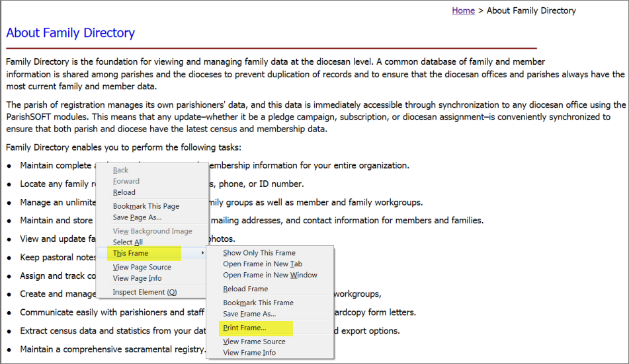Click the 'Extract census data and statistics' bullet
The image size is (629, 364).
coord(112,331)
